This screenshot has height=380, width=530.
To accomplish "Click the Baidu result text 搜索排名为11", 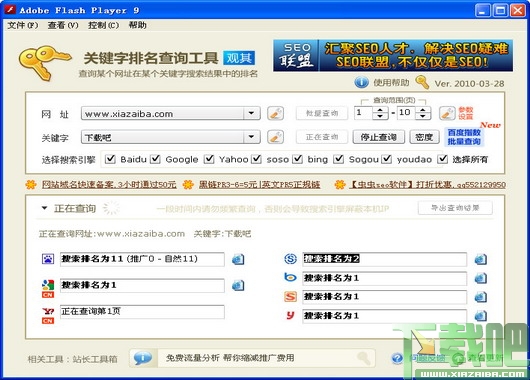I will (92, 259).
